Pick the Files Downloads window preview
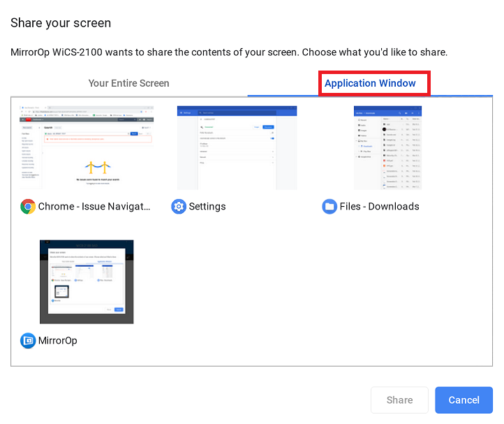Viewport: 504px width, 424px height. [x=387, y=147]
